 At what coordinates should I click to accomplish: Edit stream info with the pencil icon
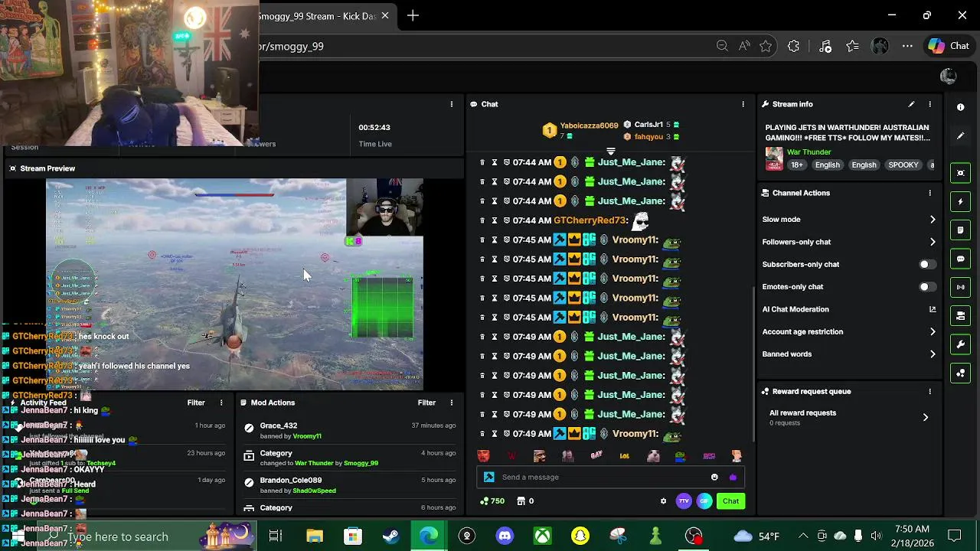(911, 104)
